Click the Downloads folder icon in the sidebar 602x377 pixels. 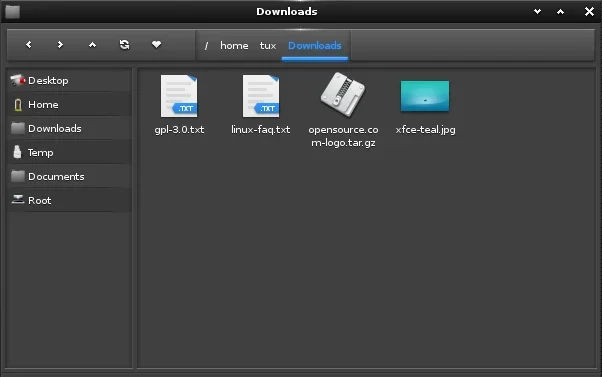(18, 128)
